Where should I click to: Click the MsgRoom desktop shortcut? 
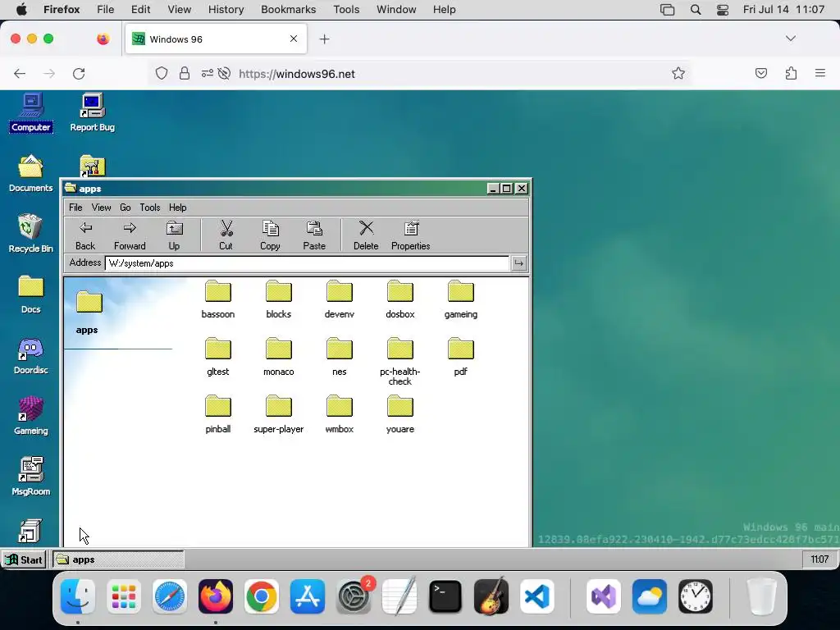[x=30, y=477]
